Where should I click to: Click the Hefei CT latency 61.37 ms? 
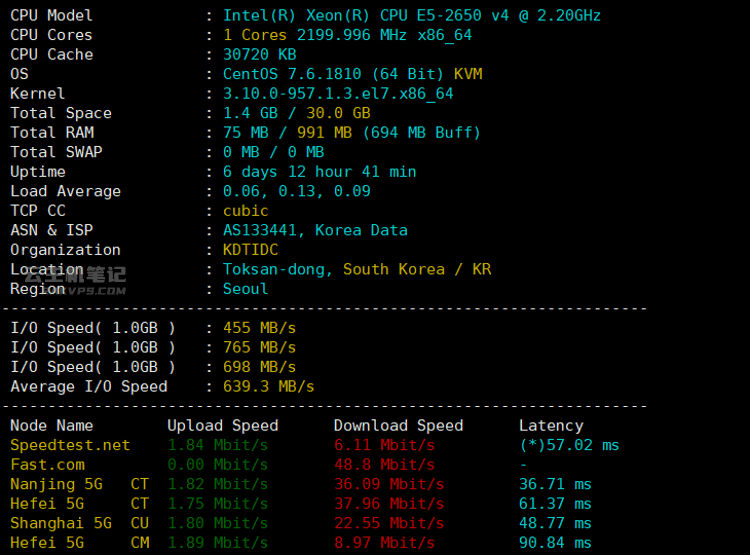pos(555,504)
